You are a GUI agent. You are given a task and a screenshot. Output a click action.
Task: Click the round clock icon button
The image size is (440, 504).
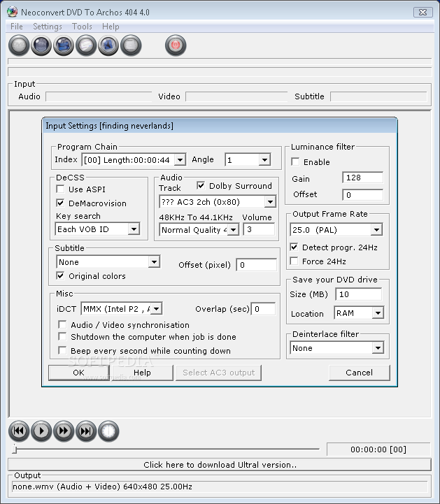[108, 431]
